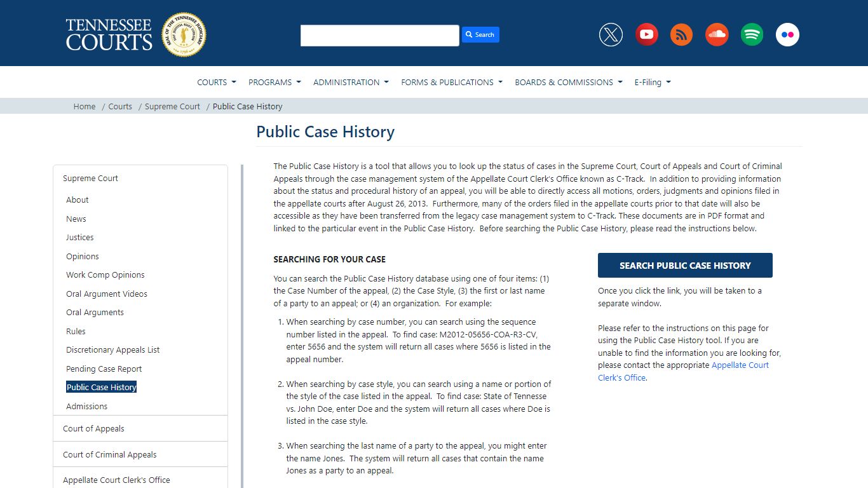
Task: Click the Tennessee Courts wordmark
Action: pyautogui.click(x=109, y=34)
